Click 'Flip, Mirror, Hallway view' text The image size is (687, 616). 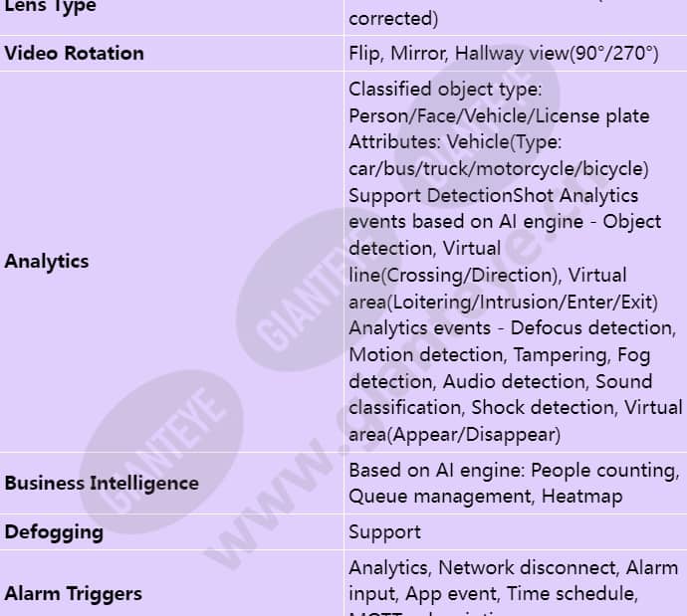pyautogui.click(x=458, y=54)
